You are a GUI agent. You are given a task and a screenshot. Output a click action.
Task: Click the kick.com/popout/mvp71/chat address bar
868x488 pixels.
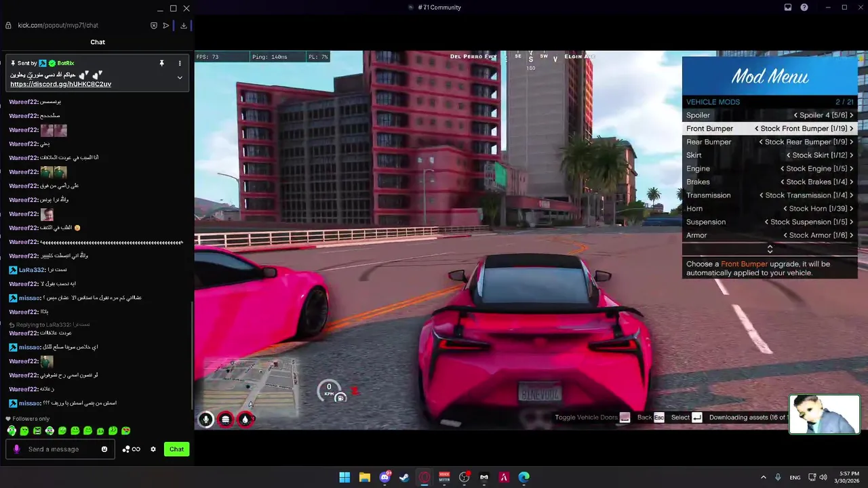tap(58, 25)
